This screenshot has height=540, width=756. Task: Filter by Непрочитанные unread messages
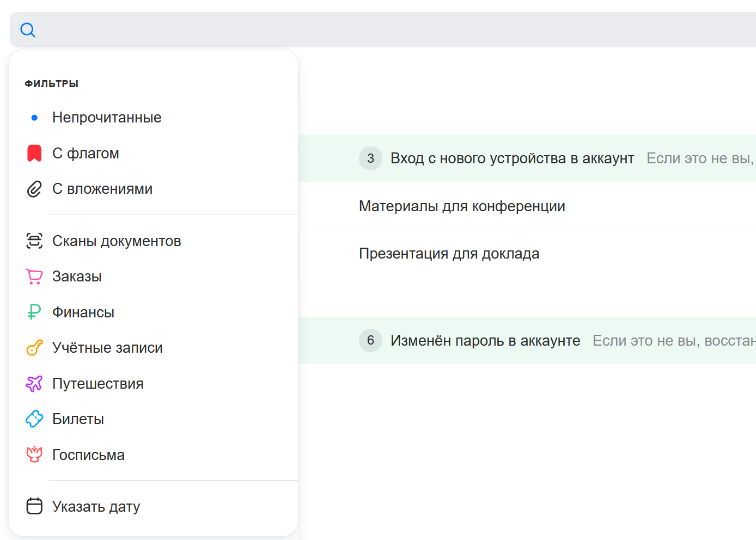[107, 118]
